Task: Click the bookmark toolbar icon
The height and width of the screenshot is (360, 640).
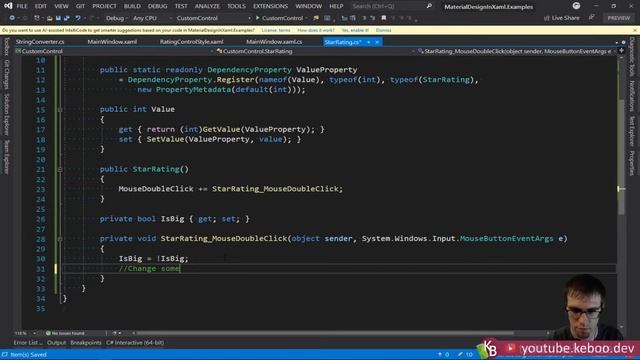Action: pyautogui.click(x=384, y=18)
